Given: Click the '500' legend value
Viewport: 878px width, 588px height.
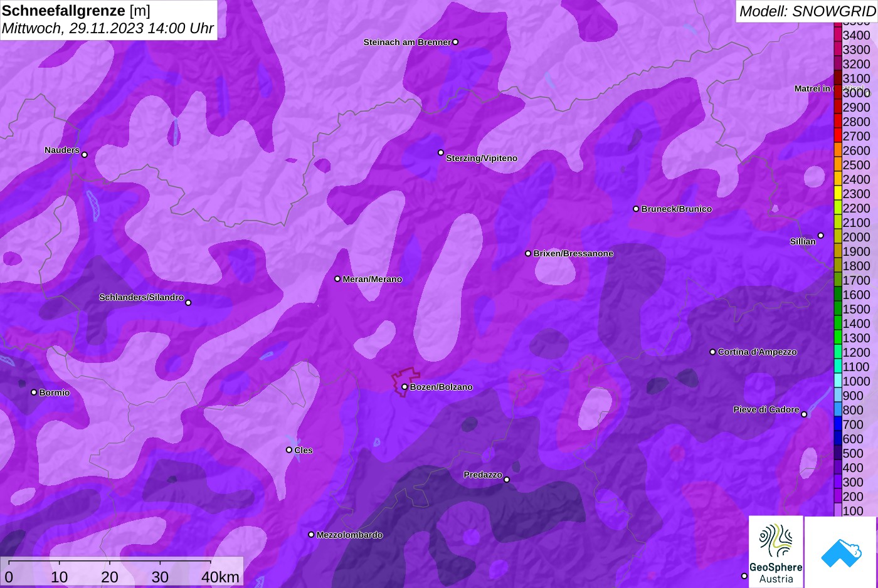Looking at the screenshot, I should [x=853, y=453].
